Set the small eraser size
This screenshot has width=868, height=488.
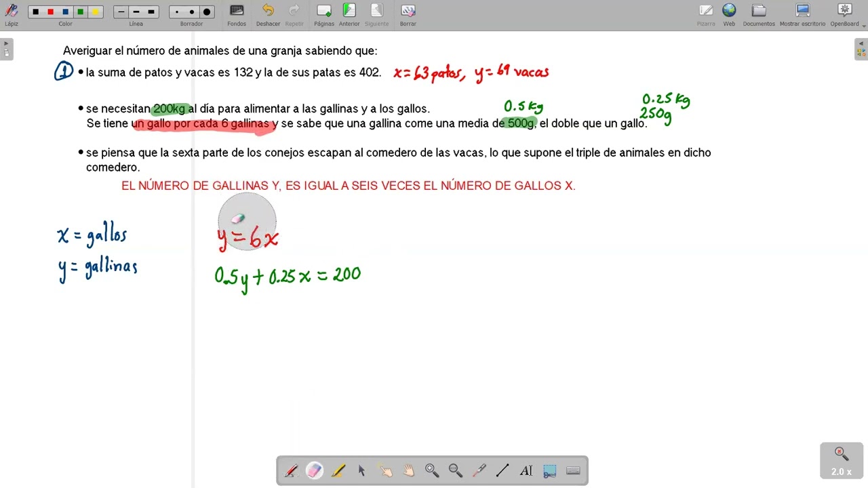[177, 12]
